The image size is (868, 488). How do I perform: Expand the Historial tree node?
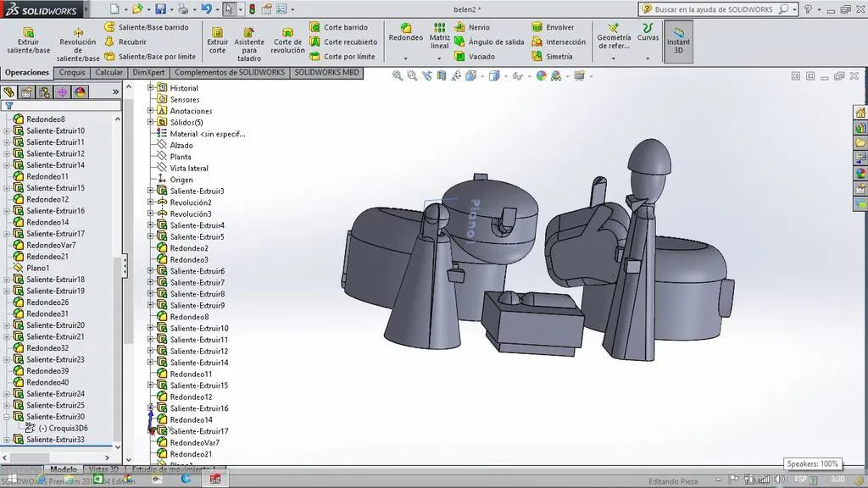(x=151, y=88)
